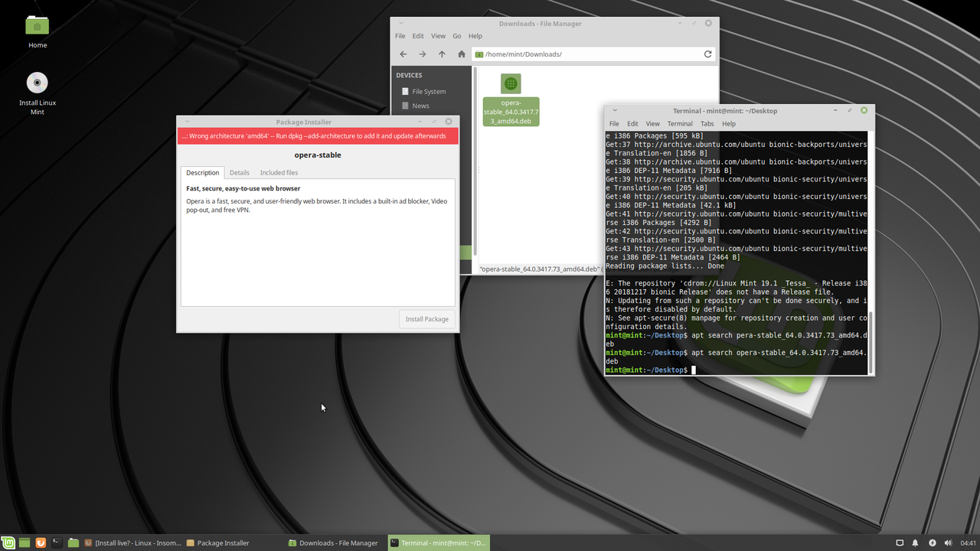This screenshot has height=551, width=980.
Task: Open the network connections tray icon
Action: tap(898, 543)
